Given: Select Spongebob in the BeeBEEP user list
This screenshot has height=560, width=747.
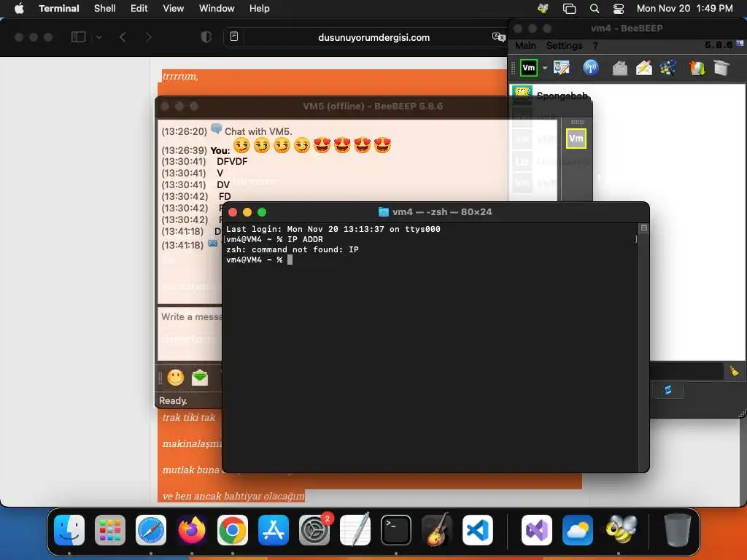Looking at the screenshot, I should pyautogui.click(x=562, y=96).
